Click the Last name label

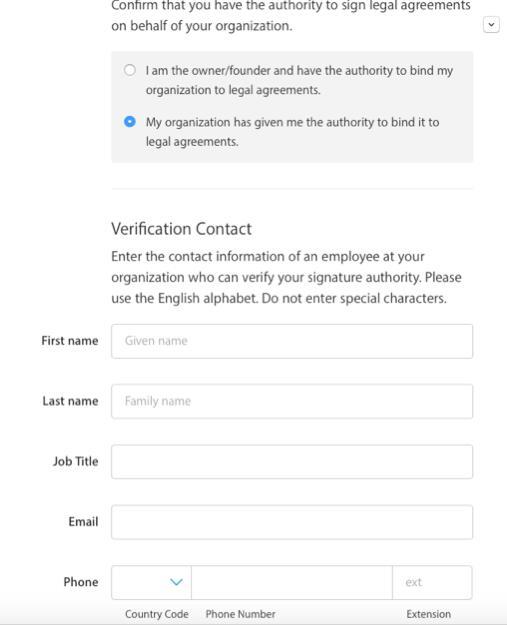(x=71, y=401)
